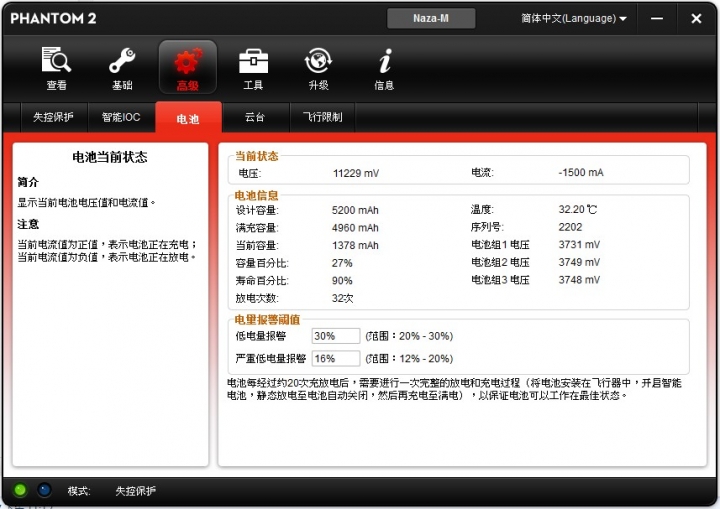
Task: Click the life percentage 90%
Action: 342,281
